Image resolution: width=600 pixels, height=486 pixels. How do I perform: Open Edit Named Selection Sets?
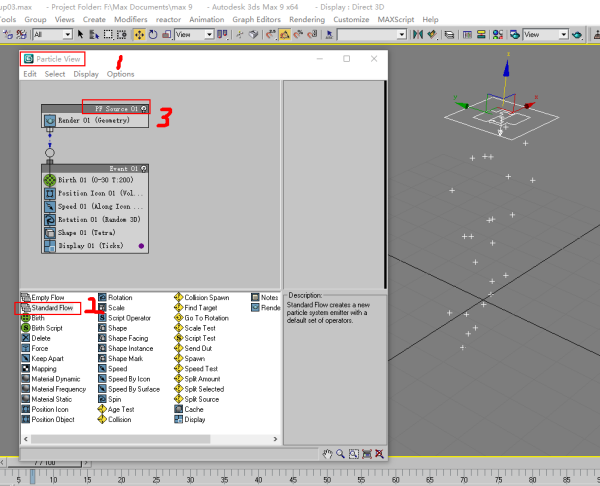(x=329, y=34)
